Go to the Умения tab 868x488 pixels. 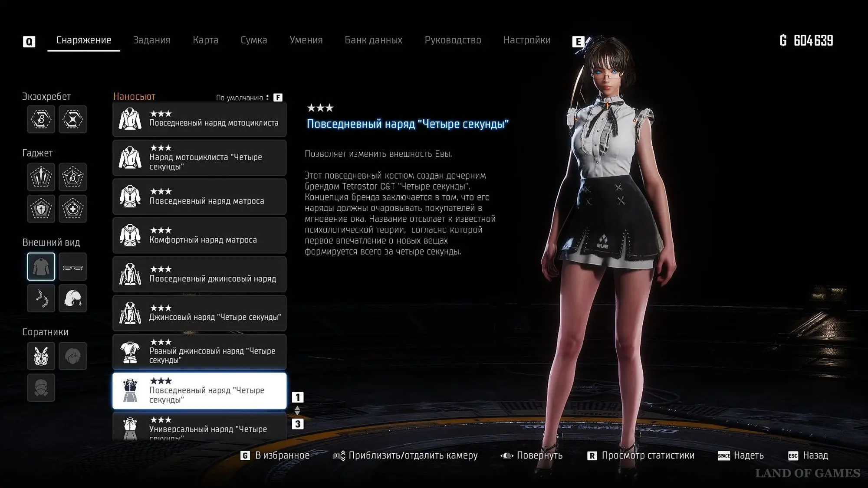point(306,40)
